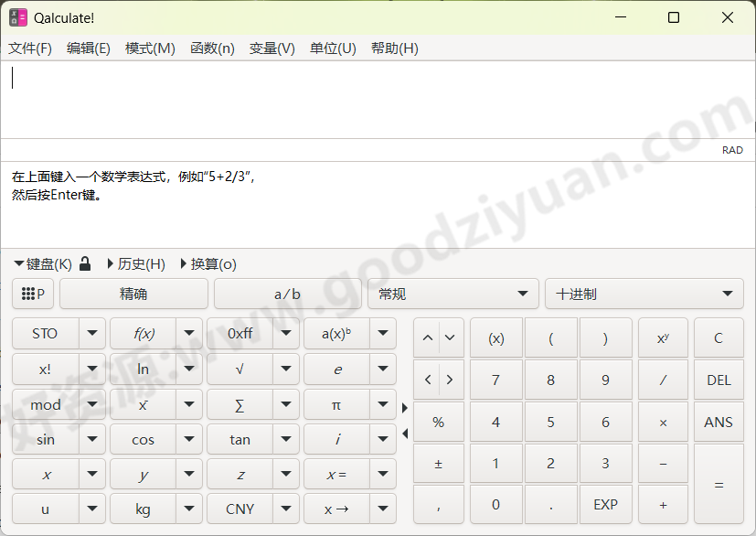
Task: Open the 常规 display mode dropdown
Action: click(x=453, y=294)
